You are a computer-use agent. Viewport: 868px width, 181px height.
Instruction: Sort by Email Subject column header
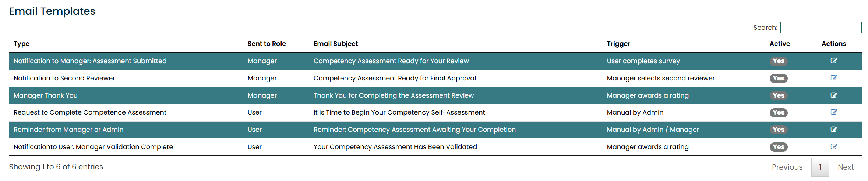pos(336,44)
